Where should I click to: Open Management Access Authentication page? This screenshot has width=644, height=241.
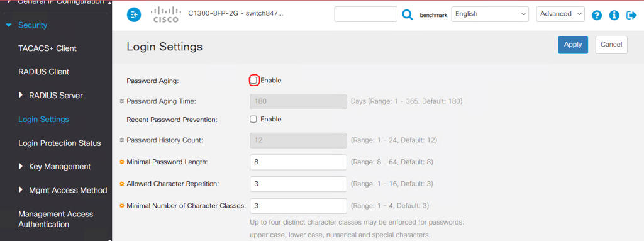55,219
